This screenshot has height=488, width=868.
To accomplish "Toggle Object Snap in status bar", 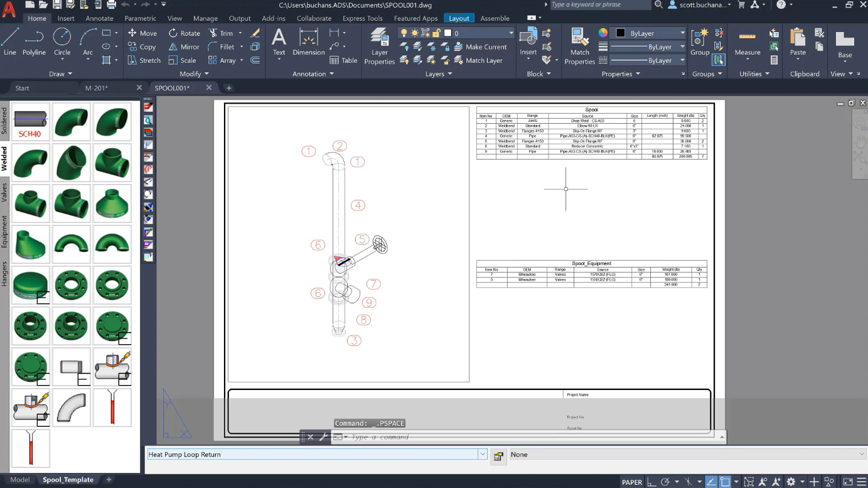I will pos(725,482).
